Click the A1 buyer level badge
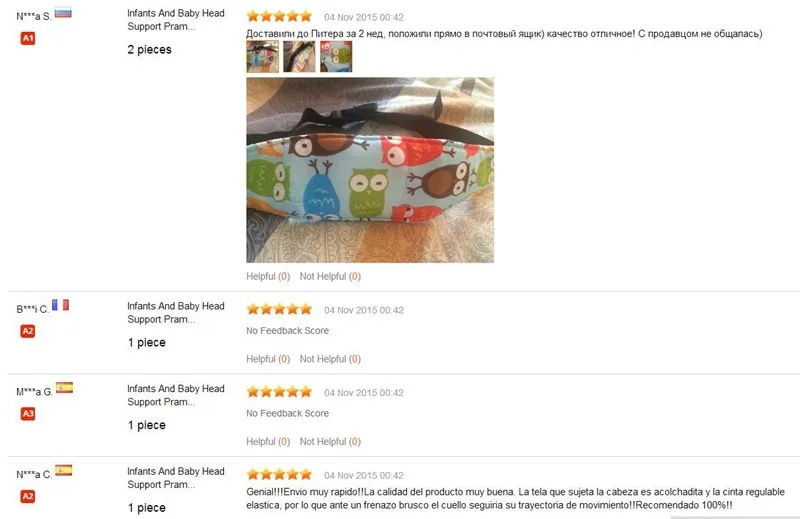800x519 pixels. [x=28, y=38]
